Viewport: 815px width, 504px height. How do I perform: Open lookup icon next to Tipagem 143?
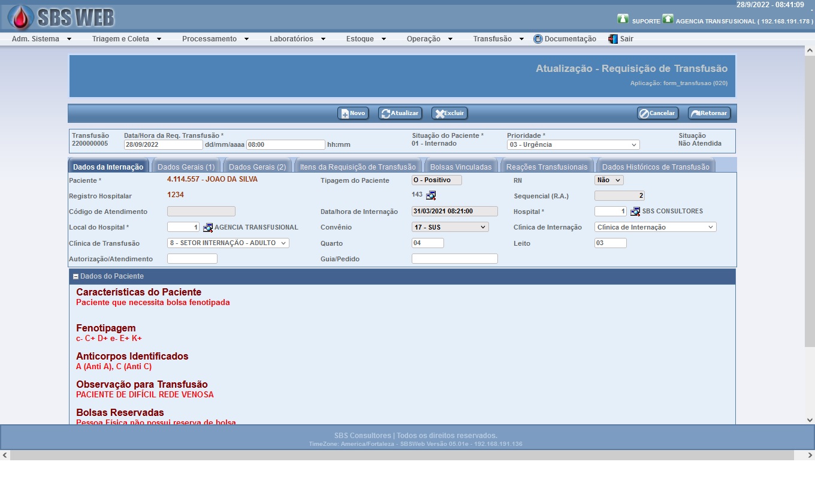(431, 195)
